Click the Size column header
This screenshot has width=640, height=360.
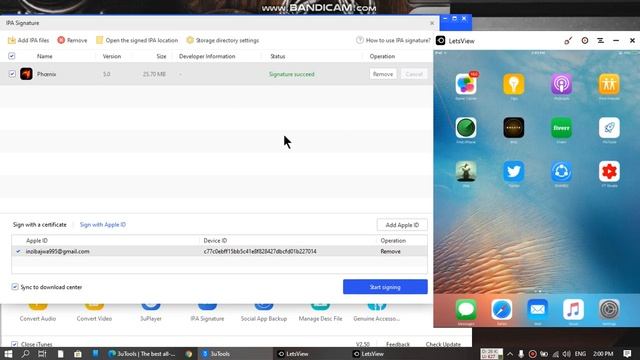tap(161, 56)
